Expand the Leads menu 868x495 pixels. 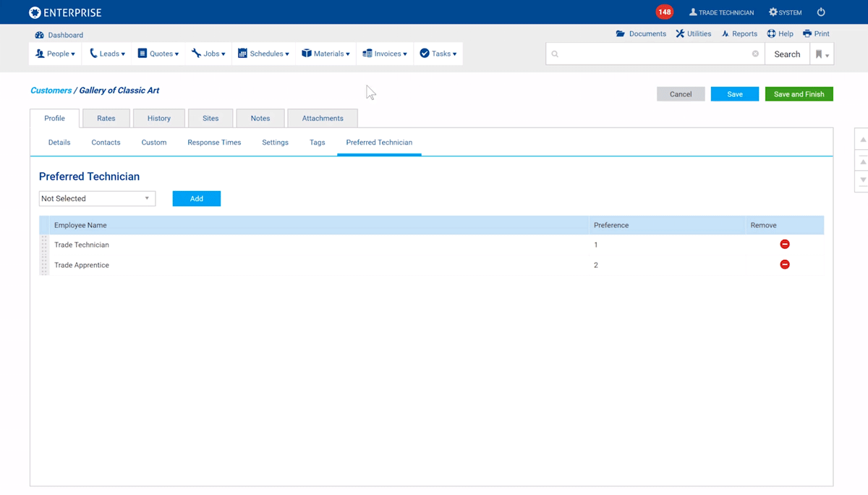108,54
